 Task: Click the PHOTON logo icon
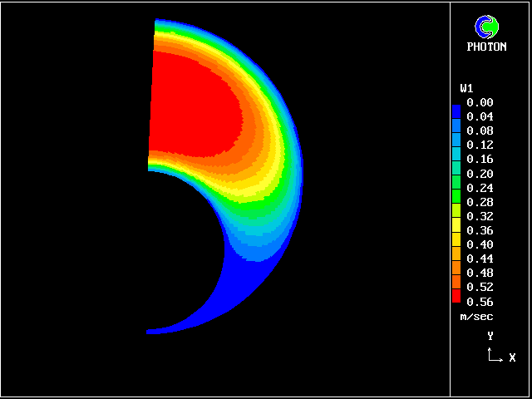(x=486, y=27)
